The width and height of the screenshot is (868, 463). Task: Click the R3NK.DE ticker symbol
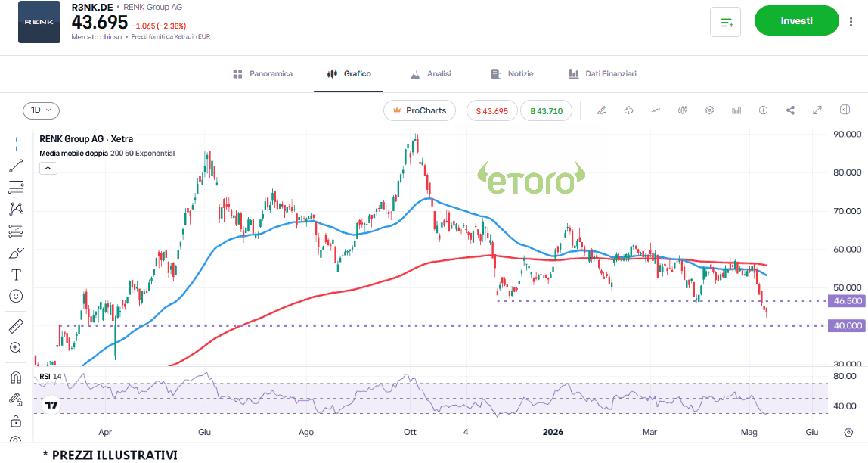pyautogui.click(x=92, y=8)
